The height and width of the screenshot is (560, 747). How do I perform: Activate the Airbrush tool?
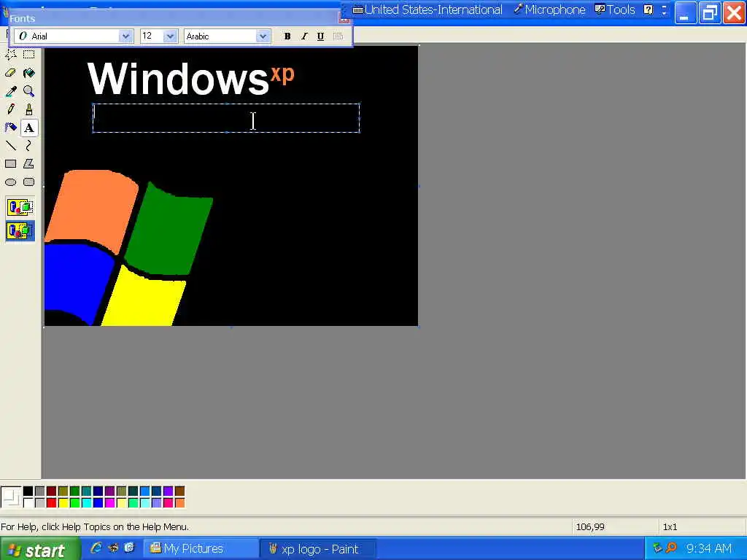pyautogui.click(x=10, y=128)
